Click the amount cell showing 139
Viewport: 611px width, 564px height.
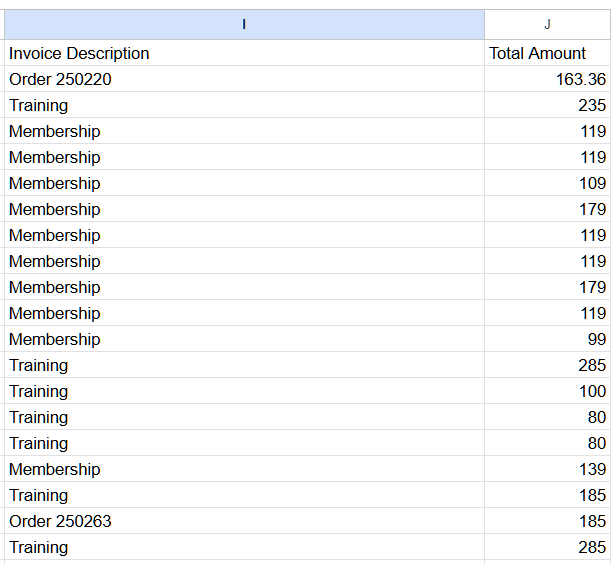pos(547,469)
